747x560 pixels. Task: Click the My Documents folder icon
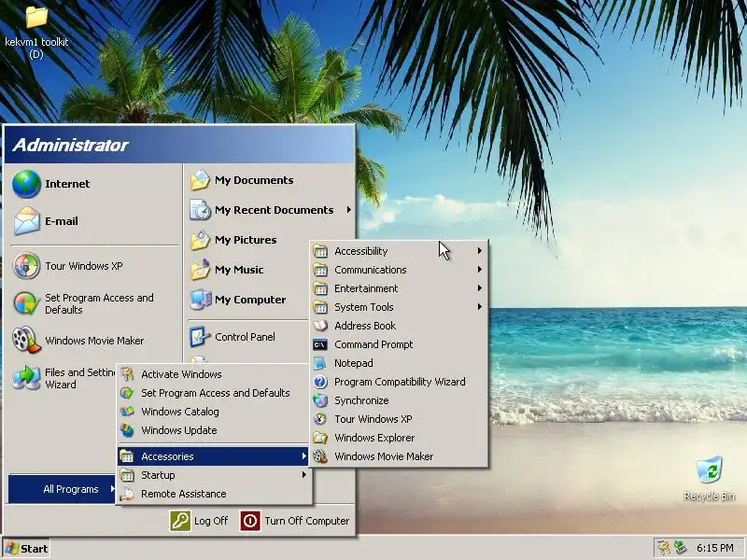tap(200, 180)
